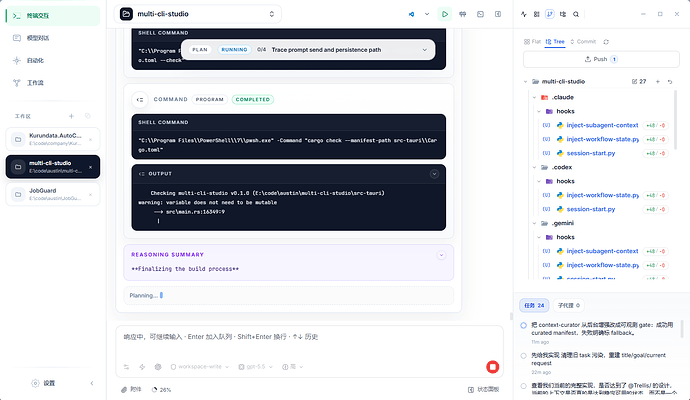Open session-start.py under .codex hooks
690x400 pixels.
coord(591,209)
